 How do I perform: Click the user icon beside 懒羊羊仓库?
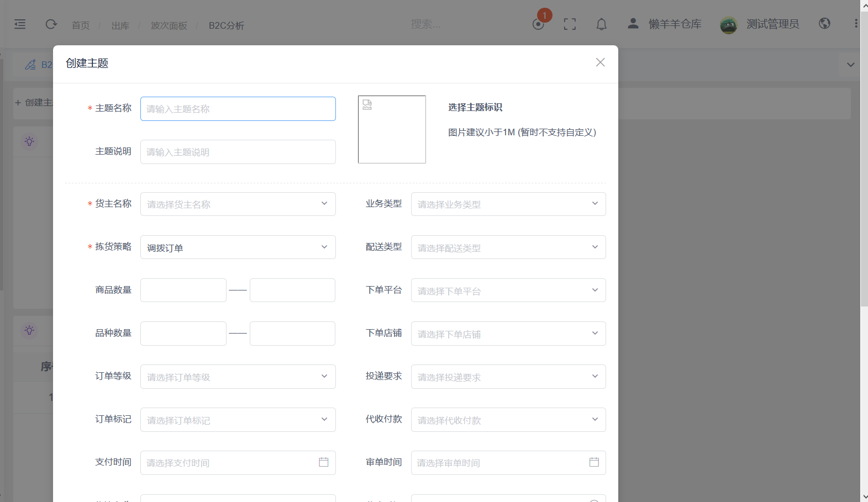click(x=633, y=23)
